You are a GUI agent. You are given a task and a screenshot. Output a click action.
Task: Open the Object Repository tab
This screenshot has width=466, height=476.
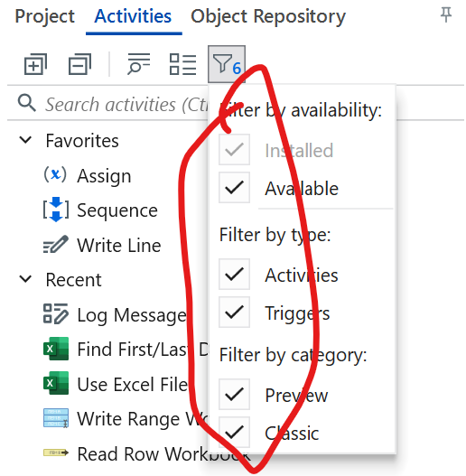268,16
